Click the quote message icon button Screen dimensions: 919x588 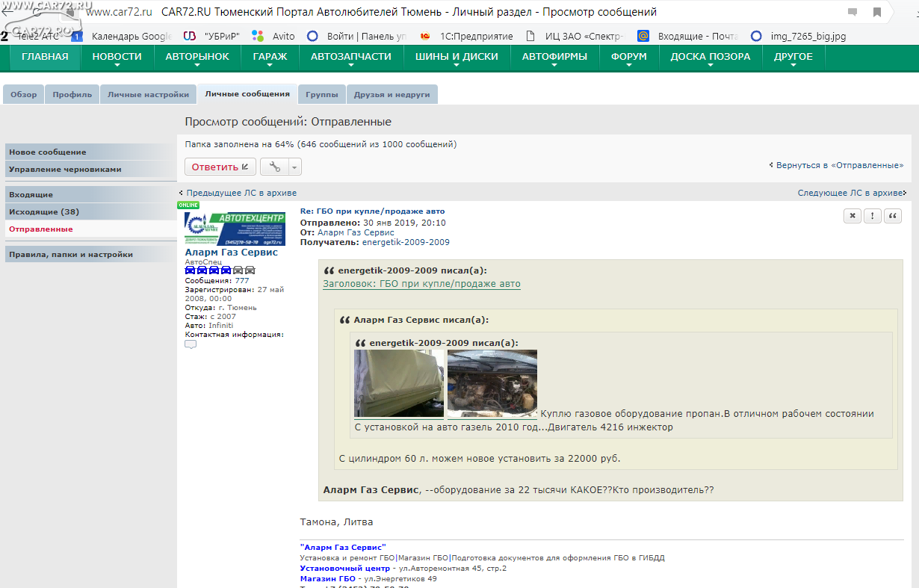point(893,216)
